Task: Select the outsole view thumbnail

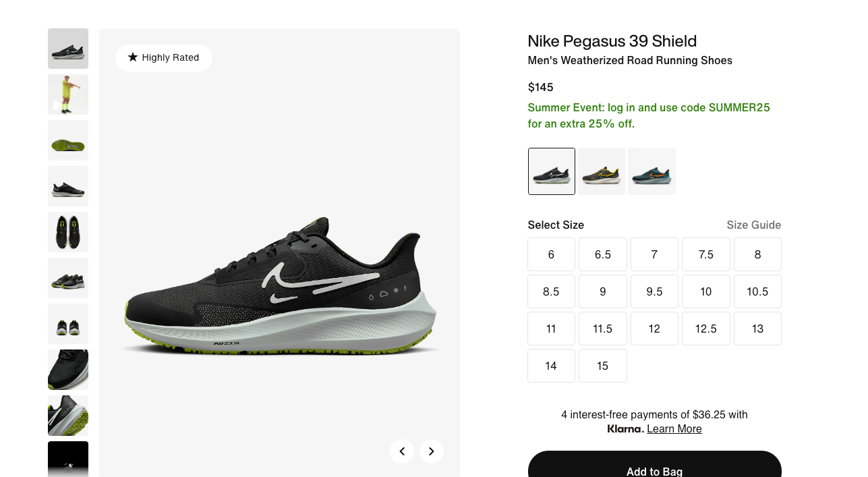Action: point(68,140)
